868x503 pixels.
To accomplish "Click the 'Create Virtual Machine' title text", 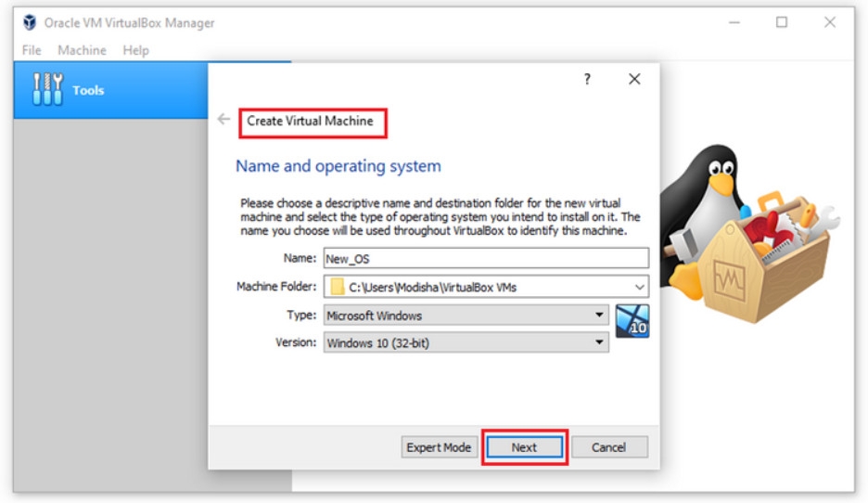I will click(310, 121).
